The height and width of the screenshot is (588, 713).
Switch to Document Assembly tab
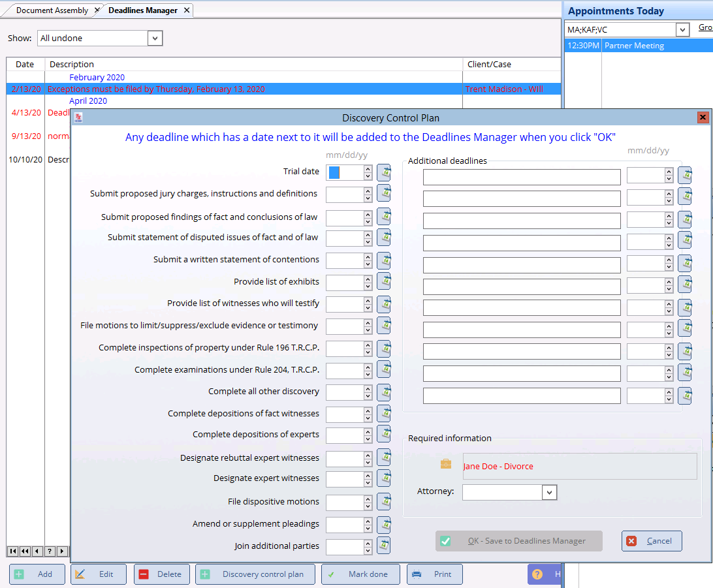point(52,10)
